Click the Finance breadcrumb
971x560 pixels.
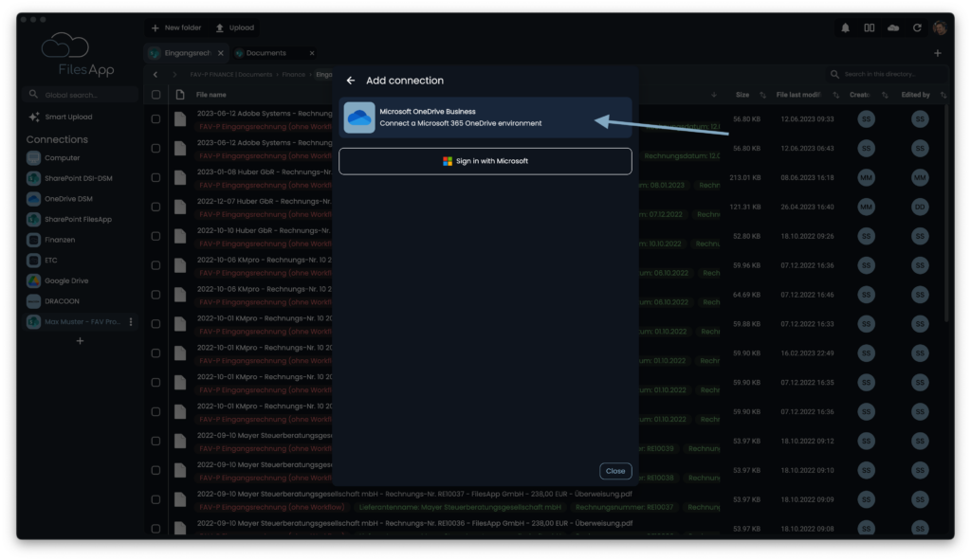294,74
